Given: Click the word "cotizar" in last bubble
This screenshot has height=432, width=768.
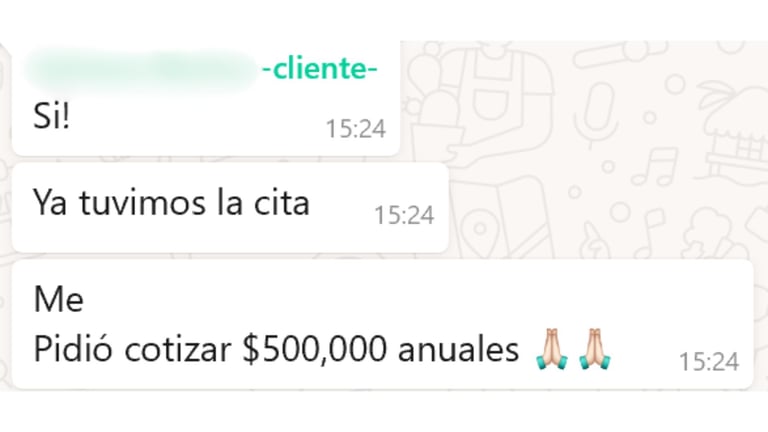Looking at the screenshot, I should point(177,350).
